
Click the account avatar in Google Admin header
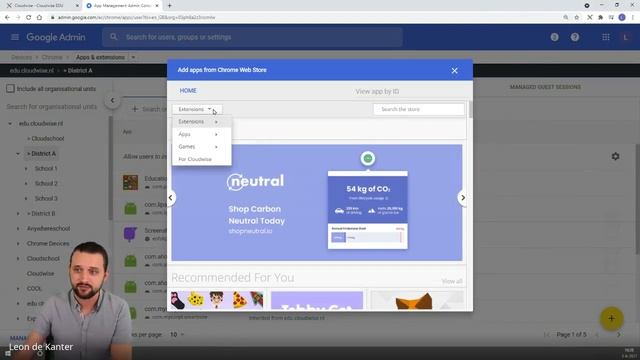click(625, 37)
